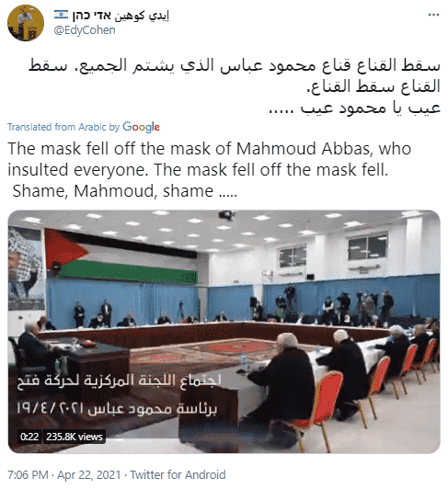The height and width of the screenshot is (489, 448).
Task: Click the Google logo in translation credit
Action: point(141,127)
